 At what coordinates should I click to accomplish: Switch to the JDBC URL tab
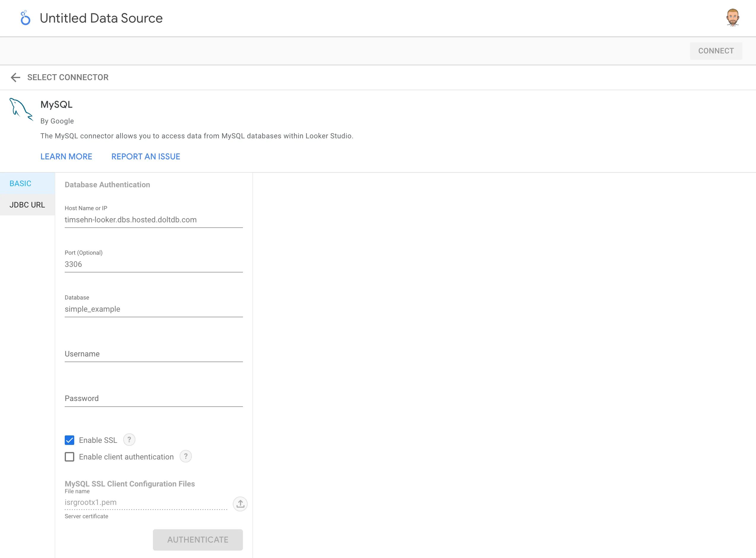pos(27,204)
